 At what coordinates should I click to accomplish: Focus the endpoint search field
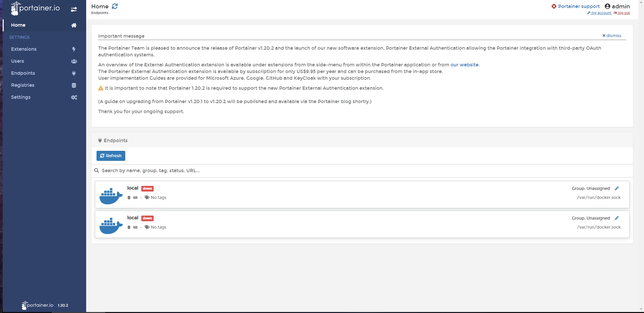[x=366, y=171]
